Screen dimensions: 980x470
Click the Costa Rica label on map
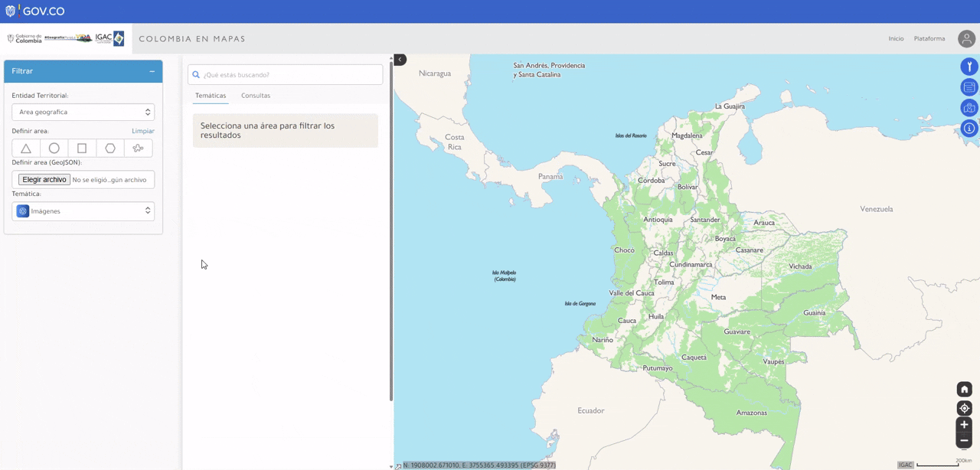455,142
